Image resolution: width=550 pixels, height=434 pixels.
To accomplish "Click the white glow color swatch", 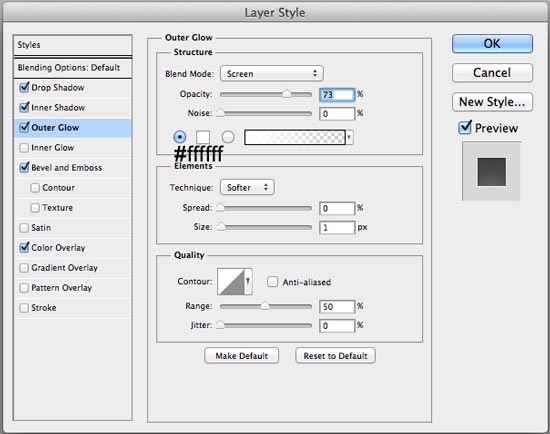I will [x=203, y=137].
